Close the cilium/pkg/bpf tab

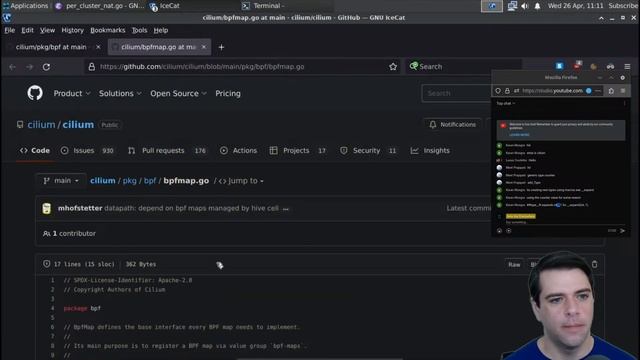98,47
